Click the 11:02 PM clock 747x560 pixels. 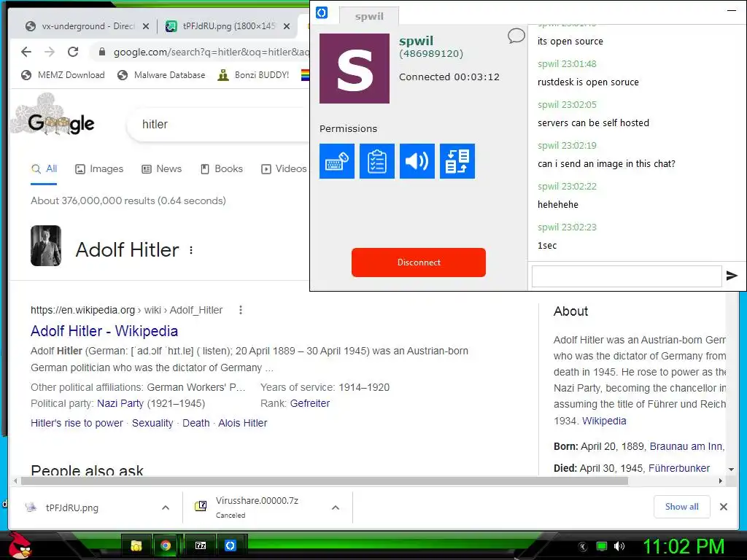click(684, 547)
